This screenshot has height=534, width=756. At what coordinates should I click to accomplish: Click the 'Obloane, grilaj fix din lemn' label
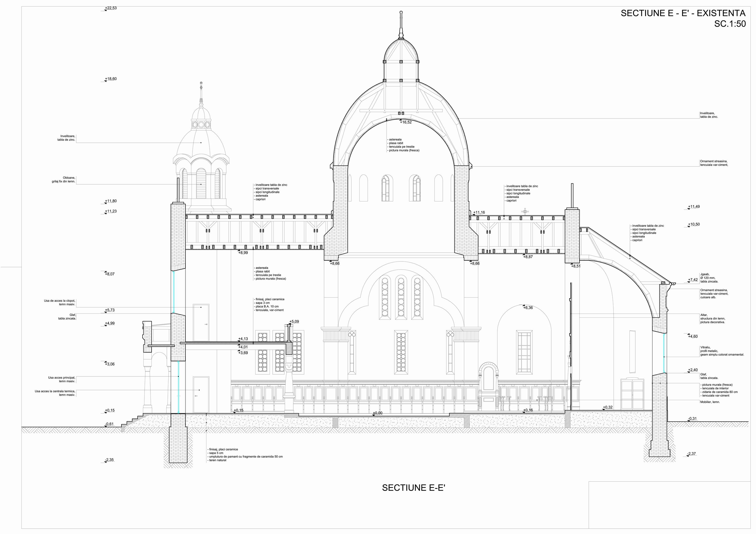pyautogui.click(x=64, y=180)
